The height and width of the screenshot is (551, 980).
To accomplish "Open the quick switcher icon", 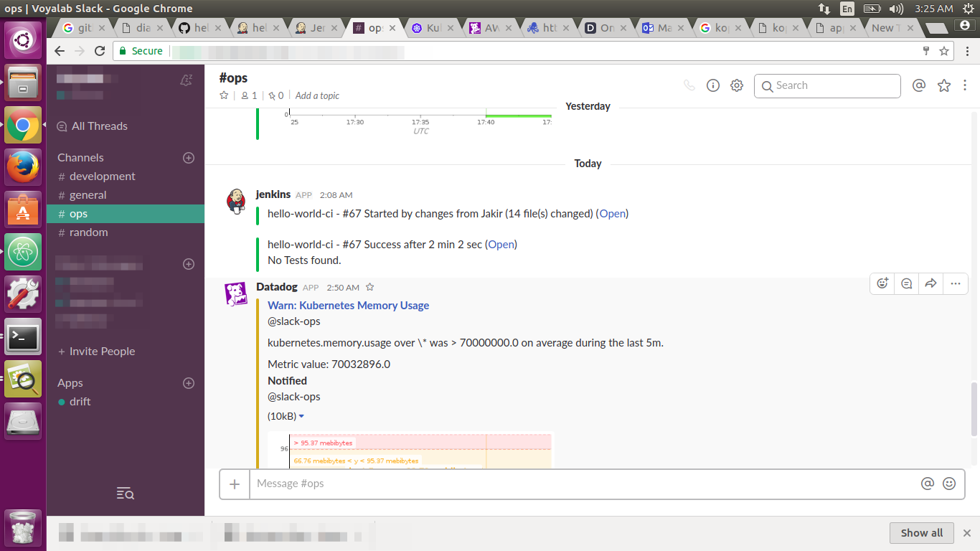I will [x=126, y=493].
